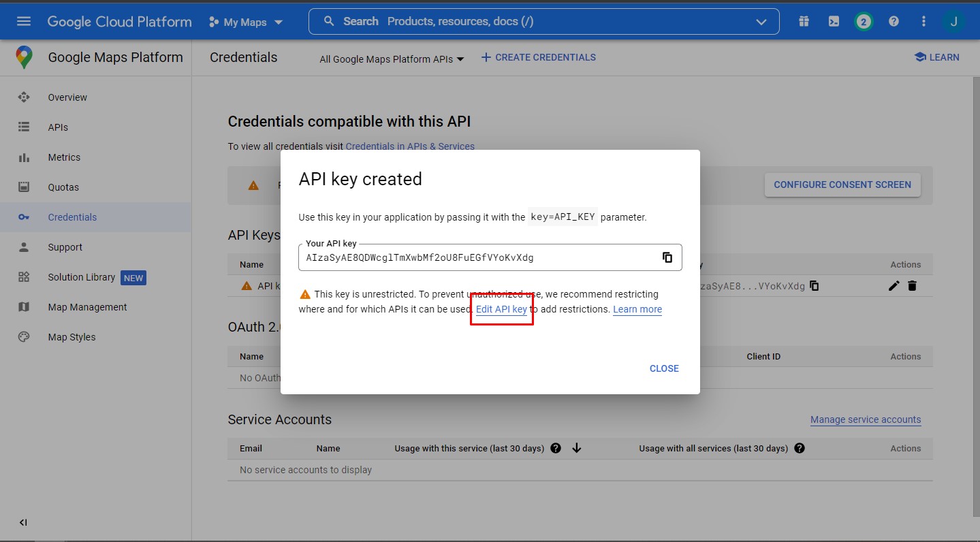Open the My Maps project selector
The width and height of the screenshot is (980, 542).
pyautogui.click(x=245, y=22)
